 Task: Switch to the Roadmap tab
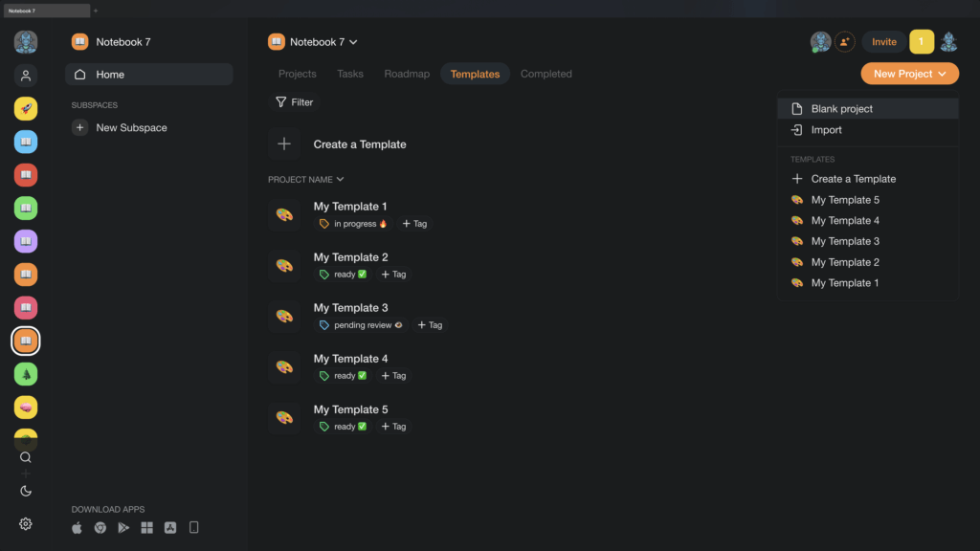point(407,74)
